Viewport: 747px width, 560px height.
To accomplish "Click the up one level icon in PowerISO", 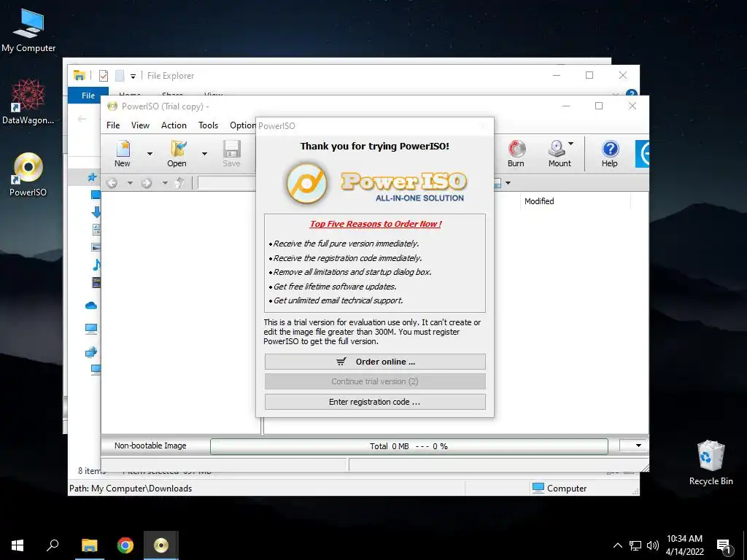I will tap(179, 183).
